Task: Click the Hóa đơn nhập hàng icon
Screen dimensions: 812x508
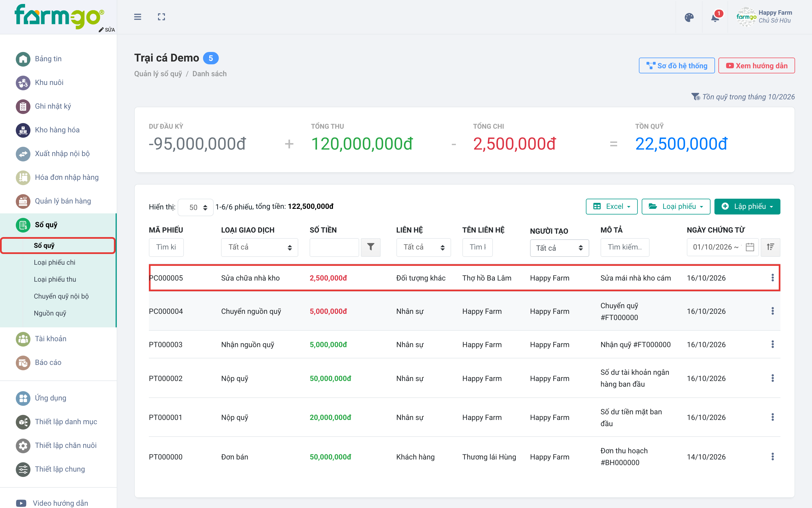Action: coord(23,178)
